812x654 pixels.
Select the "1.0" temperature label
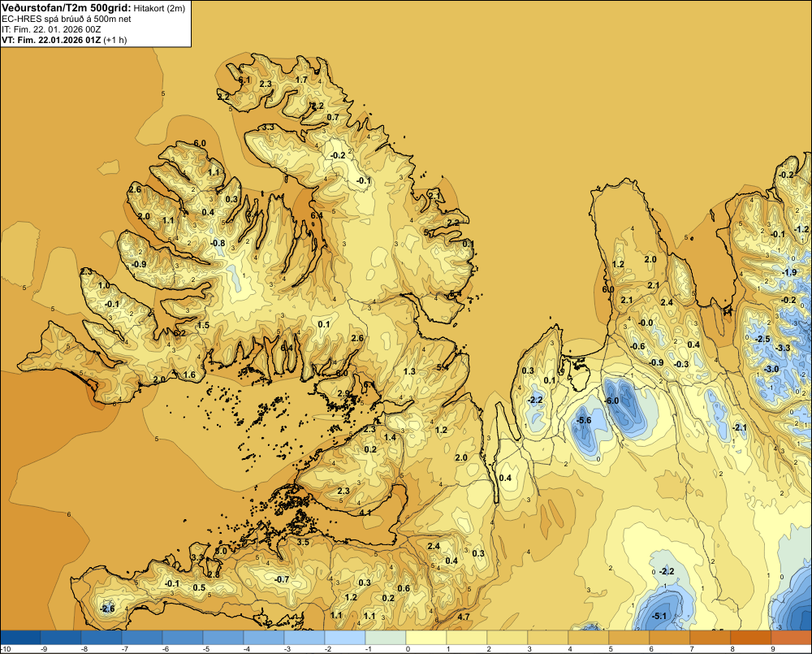point(104,285)
